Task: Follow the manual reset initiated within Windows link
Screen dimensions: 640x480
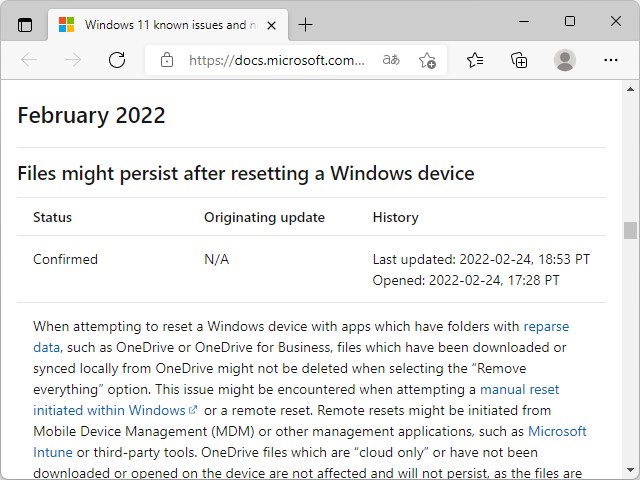Action: (109, 410)
